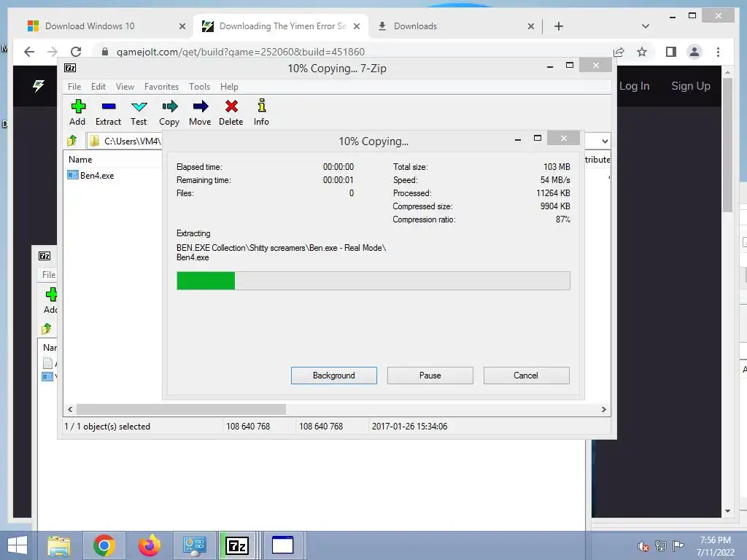Click the File menu in background 7-Zip window

[x=49, y=275]
